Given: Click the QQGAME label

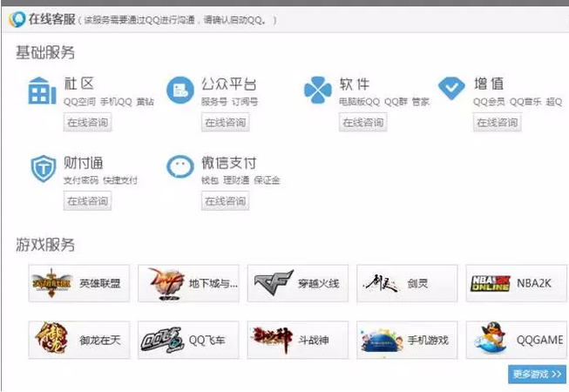Looking at the screenshot, I should [540, 340].
